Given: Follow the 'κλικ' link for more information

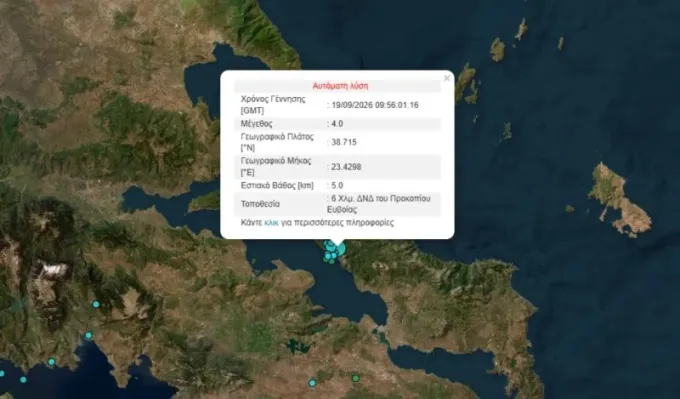Looking at the screenshot, I should (271, 223).
